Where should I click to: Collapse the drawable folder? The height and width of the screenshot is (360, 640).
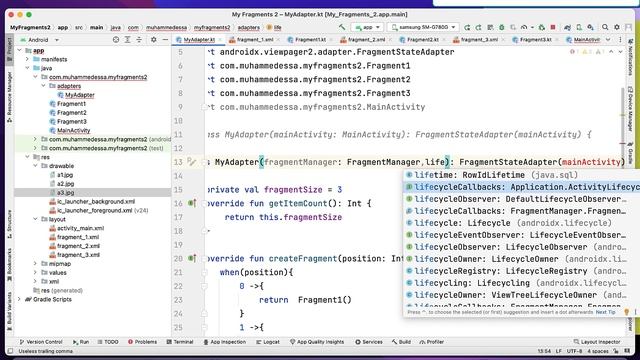coord(36,166)
